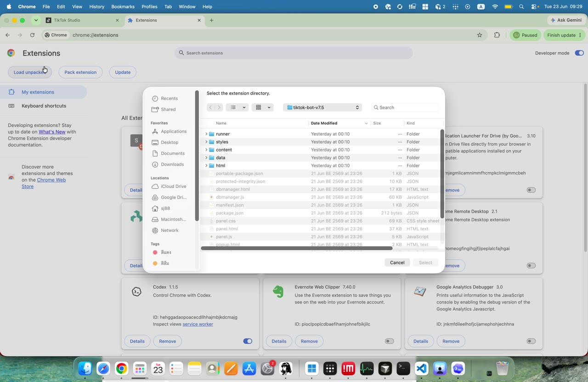This screenshot has width=588, height=382.
Task: Enable Application Launcher For Drive extension
Action: (x=531, y=190)
